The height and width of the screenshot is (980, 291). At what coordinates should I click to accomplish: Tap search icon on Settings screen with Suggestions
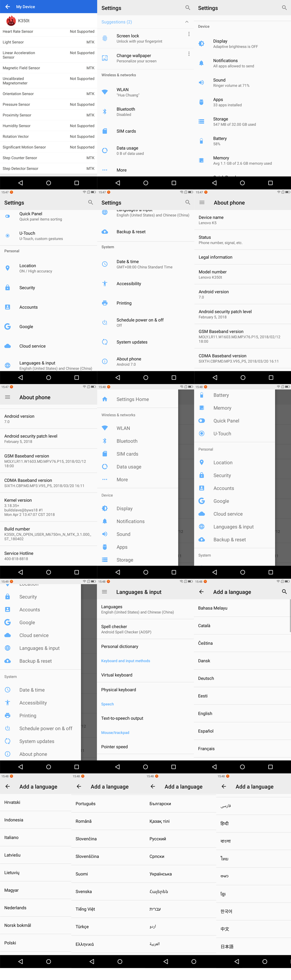(188, 8)
